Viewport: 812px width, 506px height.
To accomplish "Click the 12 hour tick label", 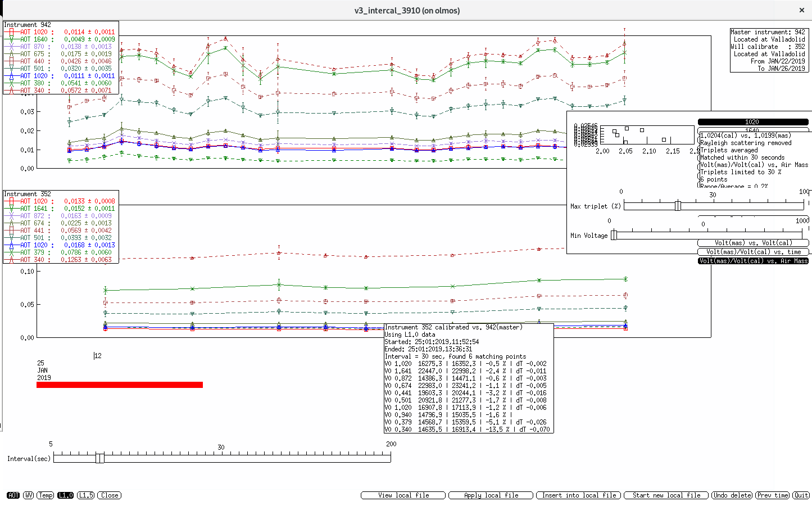I will (98, 356).
